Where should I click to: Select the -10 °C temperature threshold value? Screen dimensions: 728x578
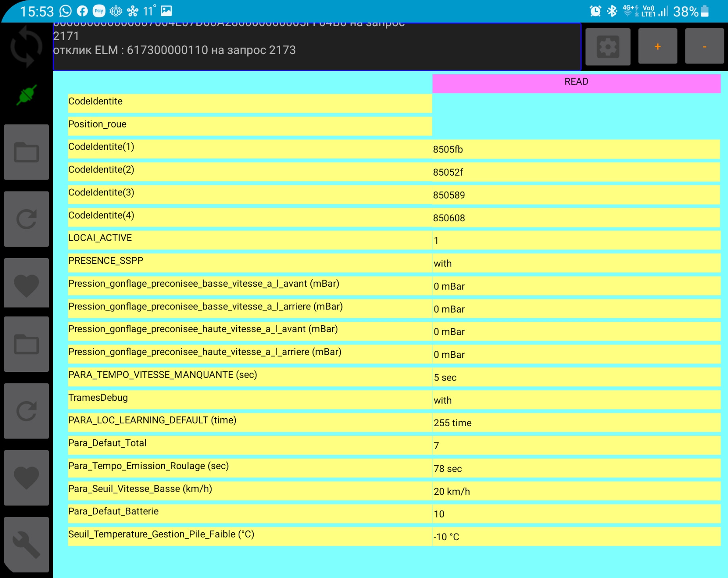[x=576, y=537]
